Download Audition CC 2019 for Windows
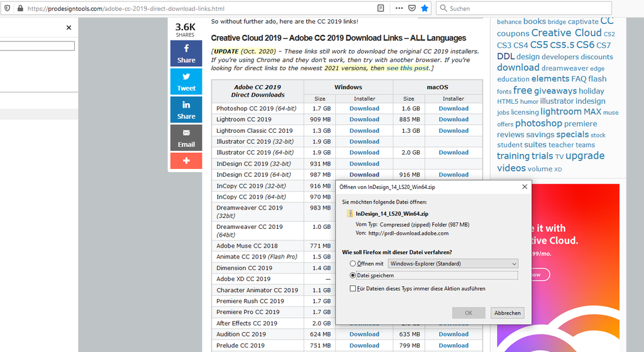Viewport: 644px width, 352px height. click(x=364, y=335)
